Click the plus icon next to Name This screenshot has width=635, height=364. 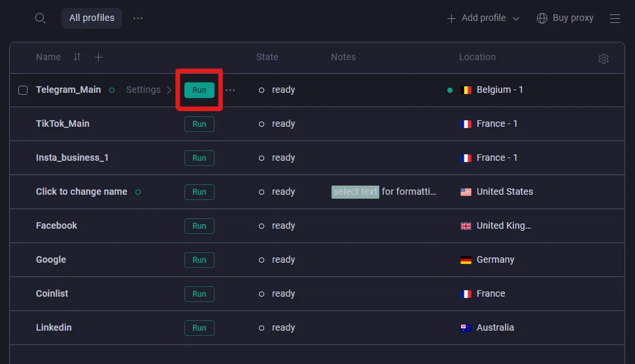(x=98, y=58)
